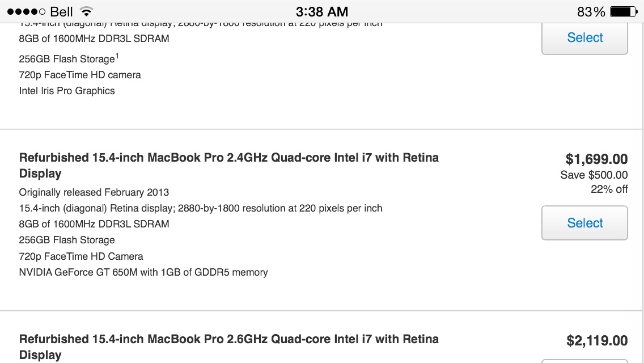Click the Select button under $2,119.00
Viewport: 644px width, 363px height.
584,361
